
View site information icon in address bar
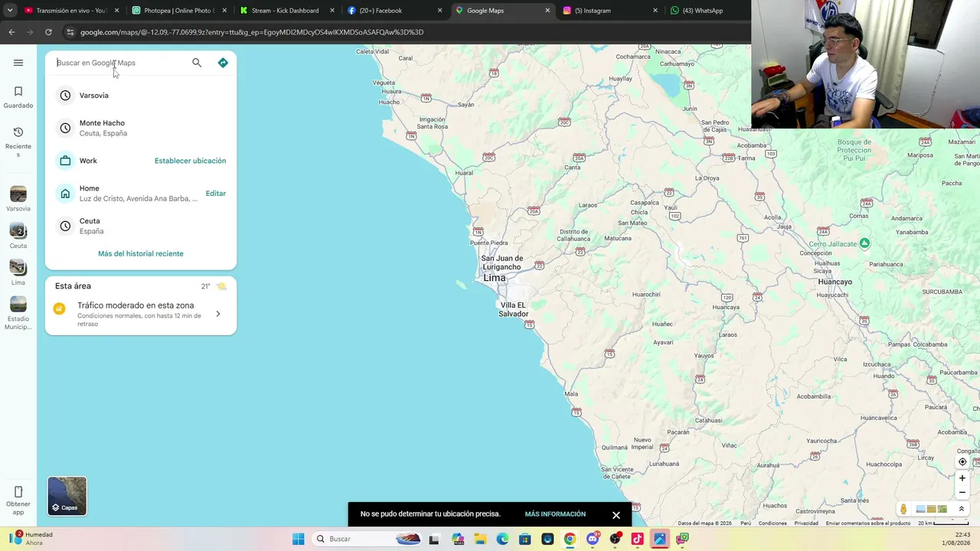[70, 32]
